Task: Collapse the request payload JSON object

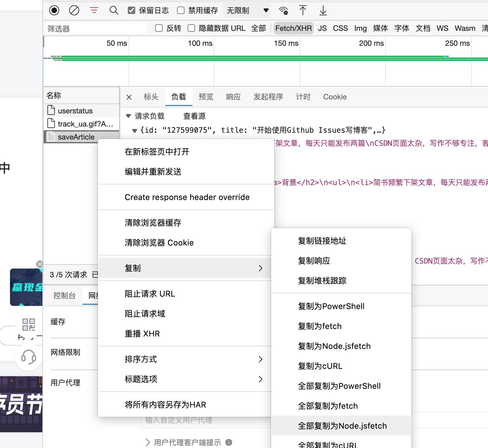Action: [134, 130]
